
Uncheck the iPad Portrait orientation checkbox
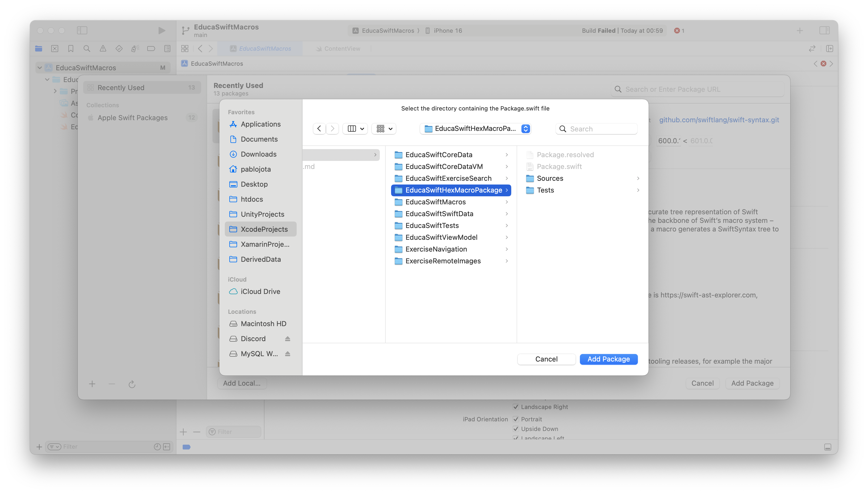pyautogui.click(x=516, y=419)
